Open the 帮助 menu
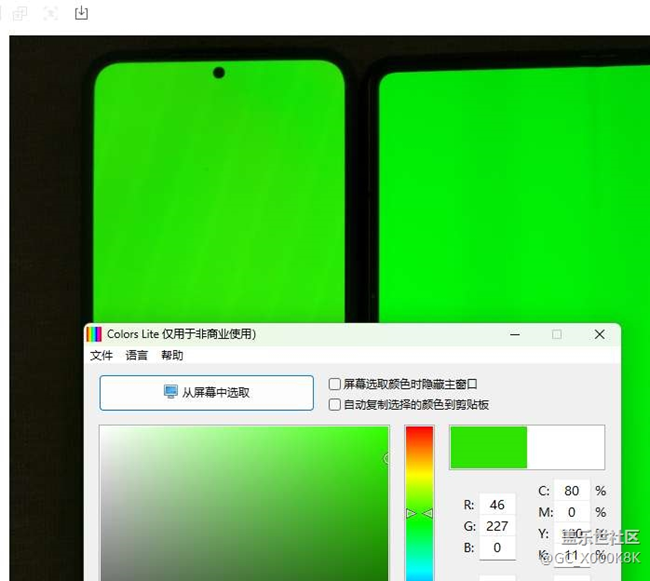Viewport: 650px width, 581px height. click(172, 356)
